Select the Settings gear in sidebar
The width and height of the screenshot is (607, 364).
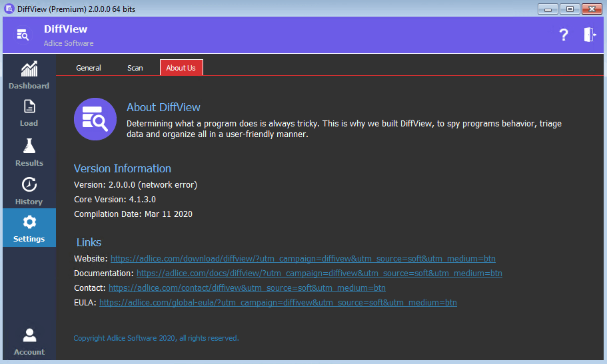tap(29, 228)
